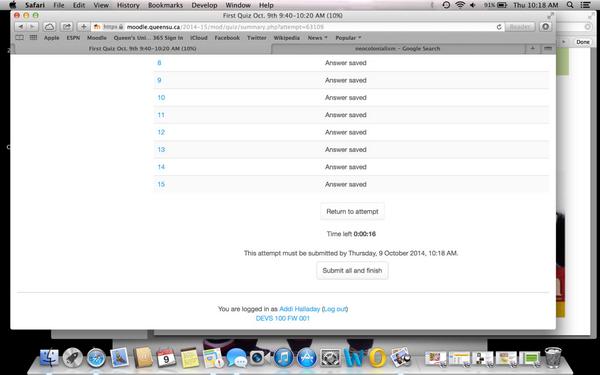The width and height of the screenshot is (600, 375).
Task: Open Wi-Fi status menu
Action: pos(460,5)
